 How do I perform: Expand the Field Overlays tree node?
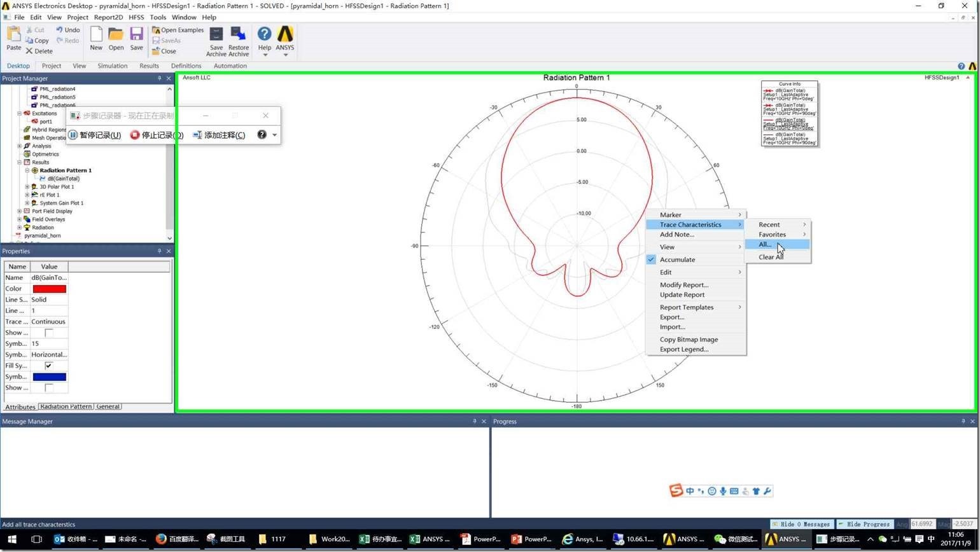(20, 219)
